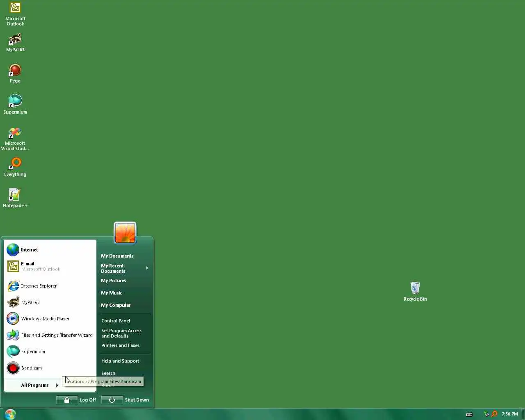Image resolution: width=525 pixels, height=420 pixels.
Task: Open Search from the Start menu
Action: pyautogui.click(x=125, y=373)
